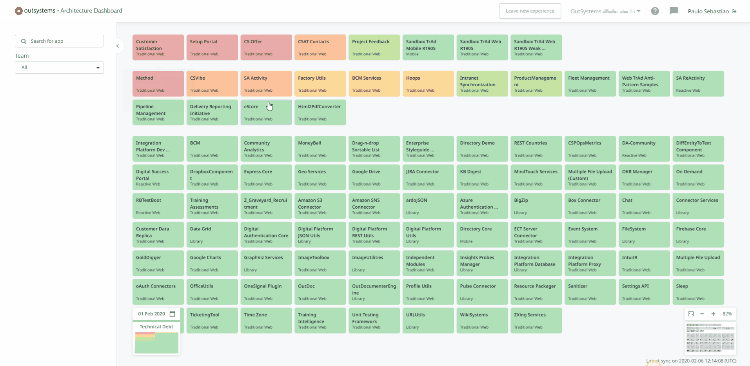Click the 01 Feb 2020 date field
Viewport: 750px width, 366px height.
click(x=156, y=314)
